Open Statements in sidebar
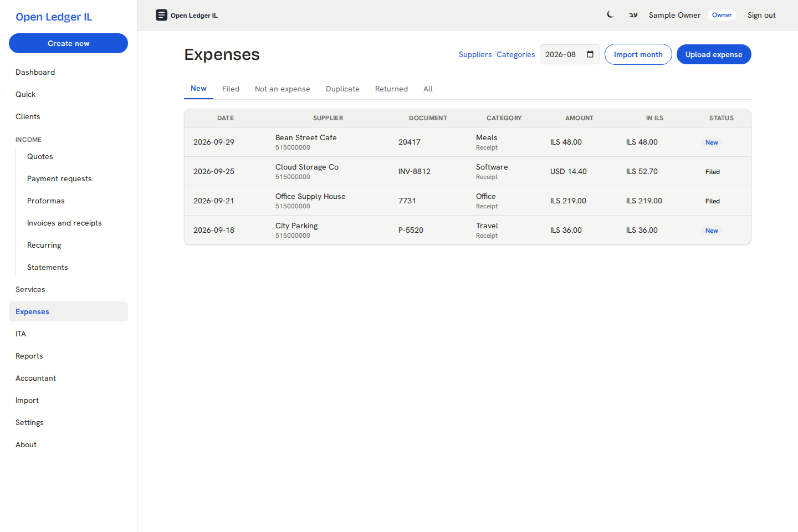 (74, 267)
